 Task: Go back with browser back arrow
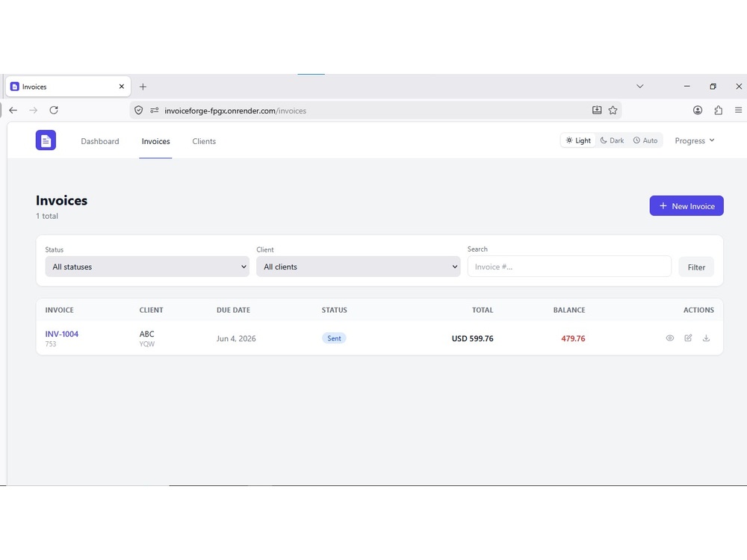[x=13, y=111]
